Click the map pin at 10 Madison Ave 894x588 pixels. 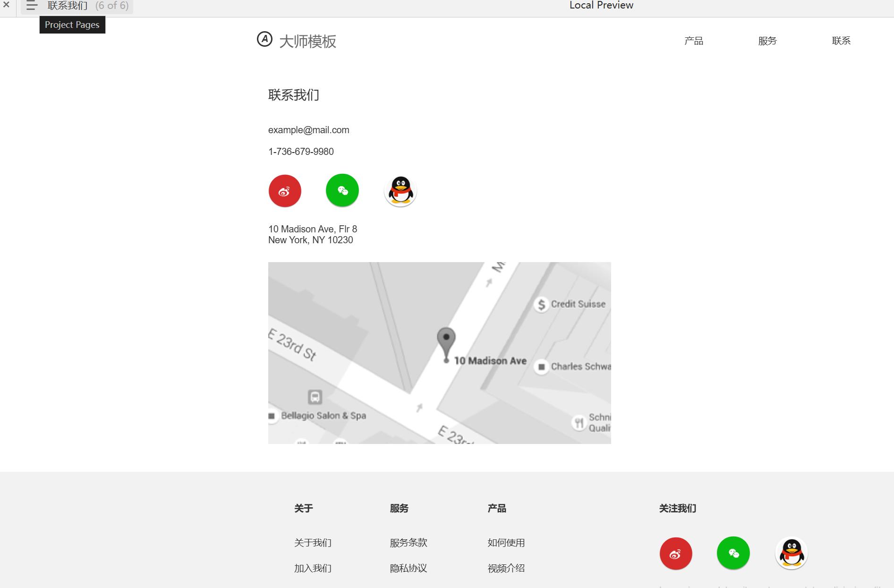click(446, 345)
